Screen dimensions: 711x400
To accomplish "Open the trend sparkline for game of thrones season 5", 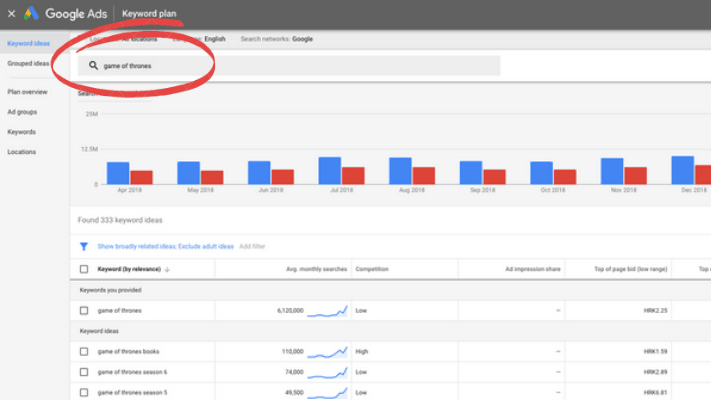I will point(327,393).
